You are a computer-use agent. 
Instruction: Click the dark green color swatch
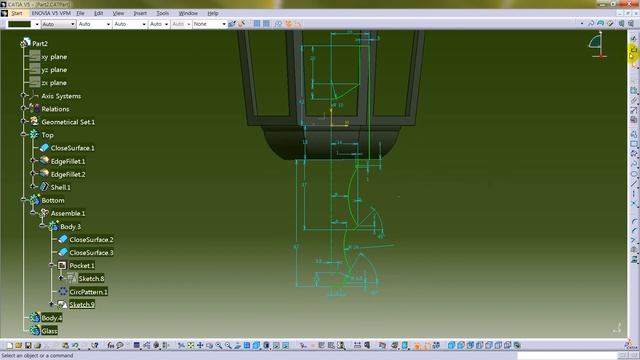20,24
